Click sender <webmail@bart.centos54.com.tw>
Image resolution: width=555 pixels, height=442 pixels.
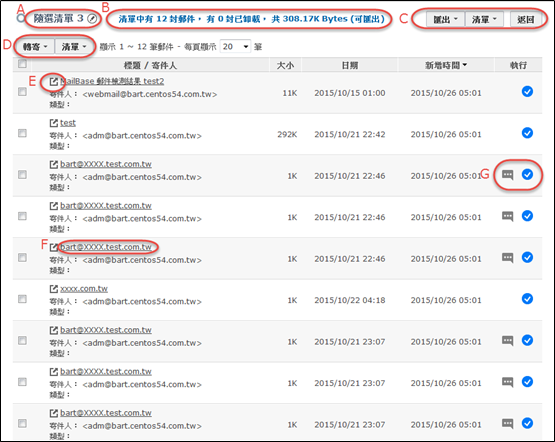tap(150, 94)
